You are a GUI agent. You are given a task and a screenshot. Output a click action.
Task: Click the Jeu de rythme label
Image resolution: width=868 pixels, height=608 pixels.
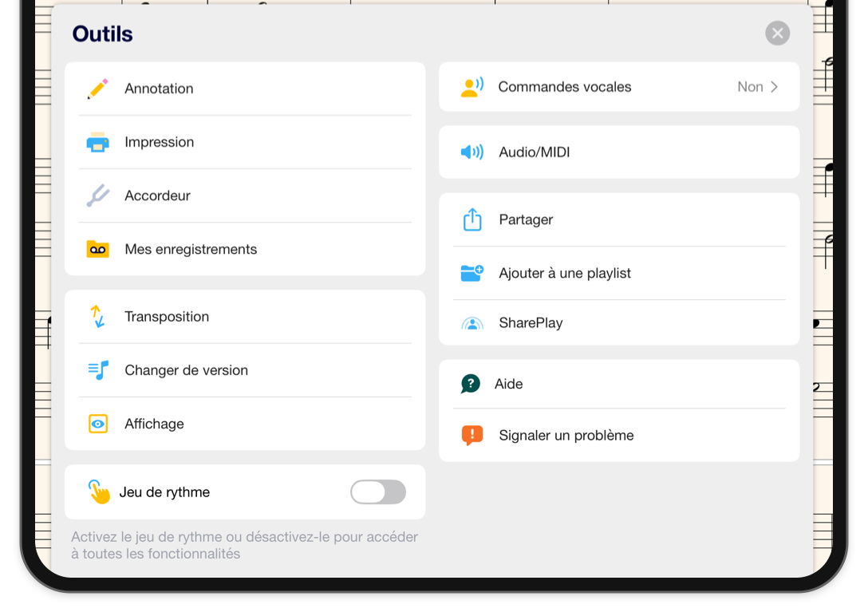(165, 492)
